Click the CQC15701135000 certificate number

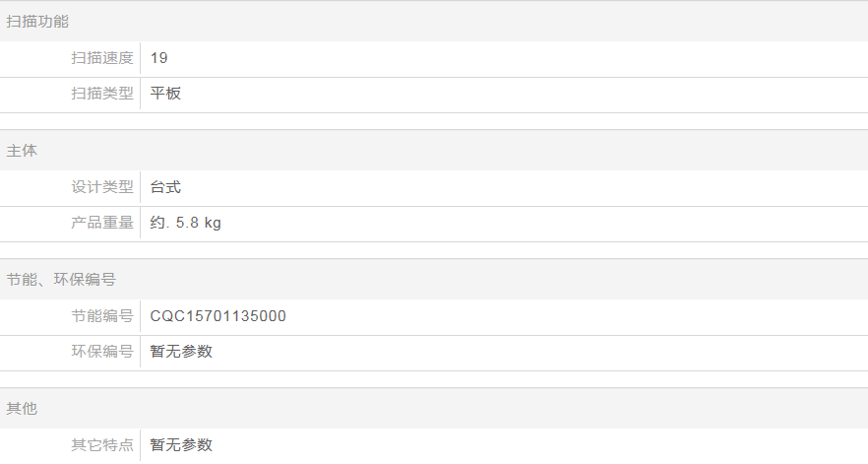coord(218,316)
